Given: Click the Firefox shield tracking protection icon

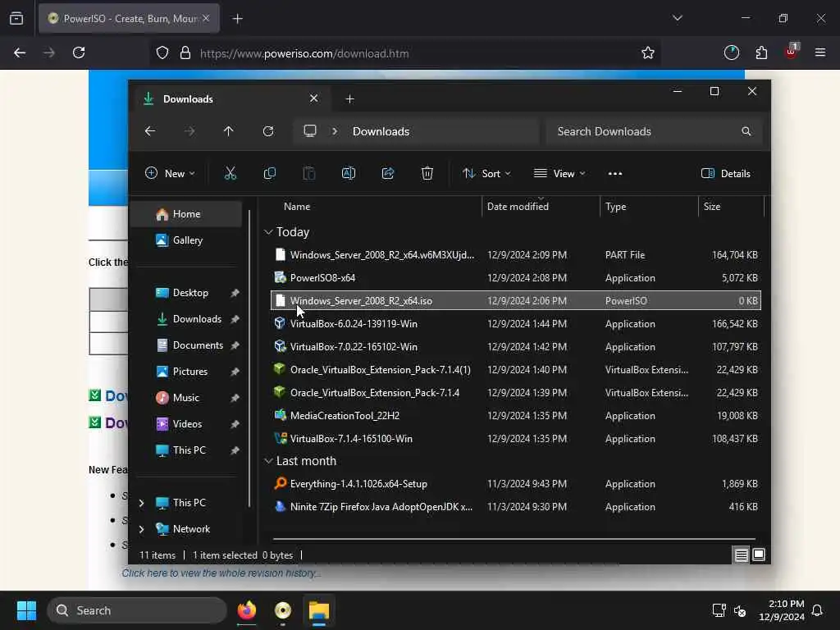Looking at the screenshot, I should [162, 52].
